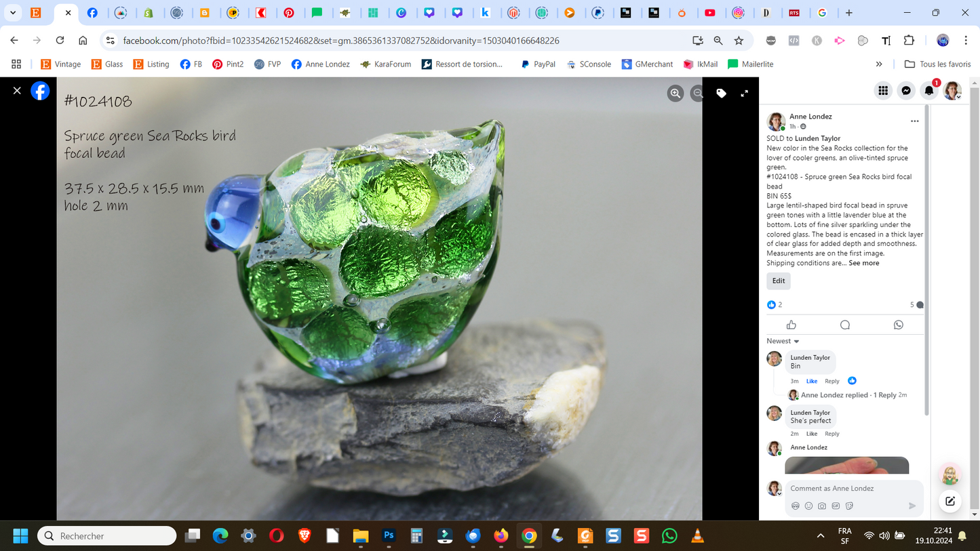Add a sticker to the comment

(x=849, y=506)
